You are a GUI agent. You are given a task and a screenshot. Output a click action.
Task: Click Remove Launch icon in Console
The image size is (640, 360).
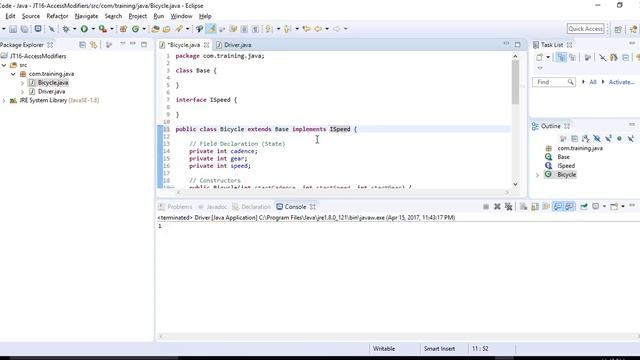(x=497, y=207)
